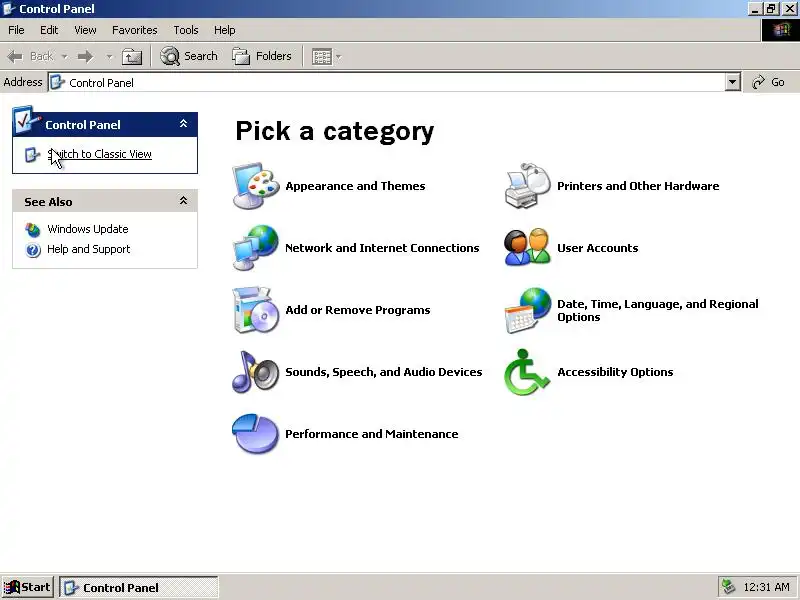Open the Printers and Other Hardware icon

coord(528,186)
